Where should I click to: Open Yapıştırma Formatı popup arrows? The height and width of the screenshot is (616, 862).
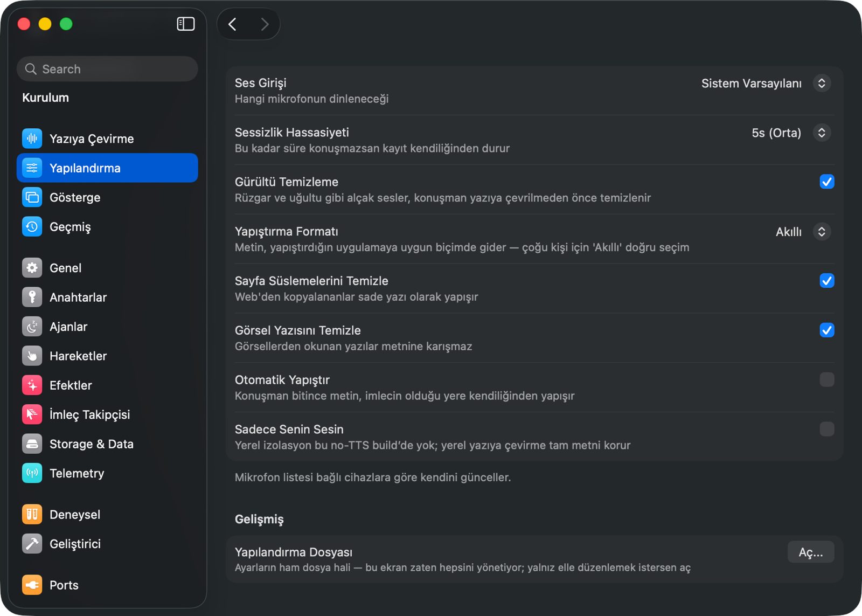[822, 232]
